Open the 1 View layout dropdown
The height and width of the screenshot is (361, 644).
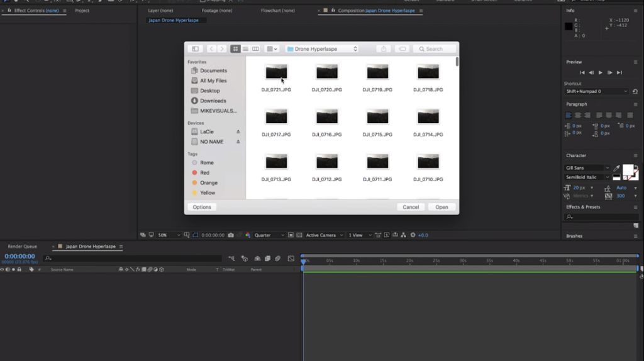(x=360, y=235)
